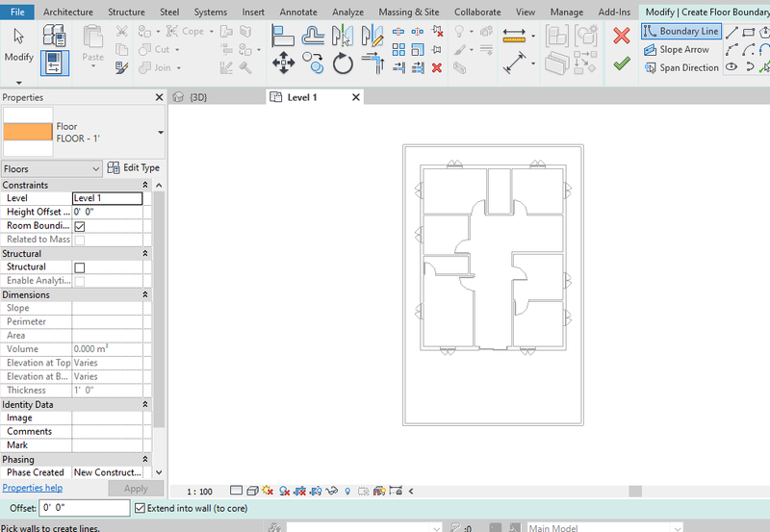
Task: Select the Offset tool
Action: coord(313,36)
